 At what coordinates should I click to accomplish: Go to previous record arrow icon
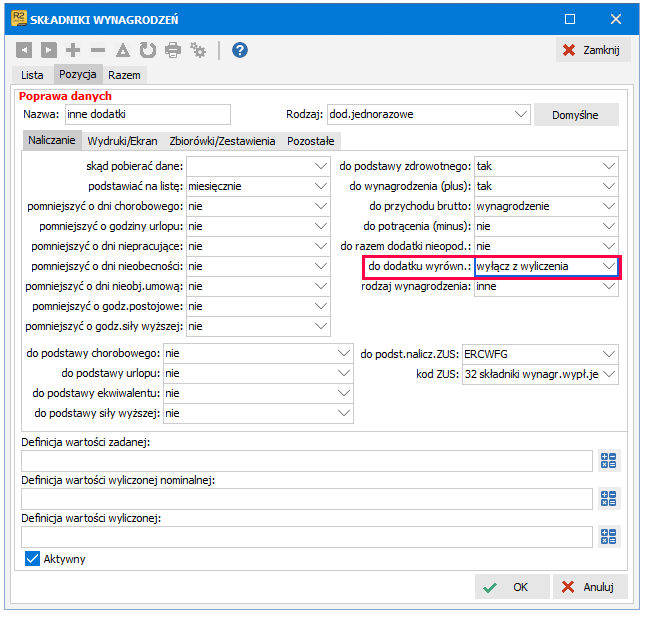(x=24, y=50)
